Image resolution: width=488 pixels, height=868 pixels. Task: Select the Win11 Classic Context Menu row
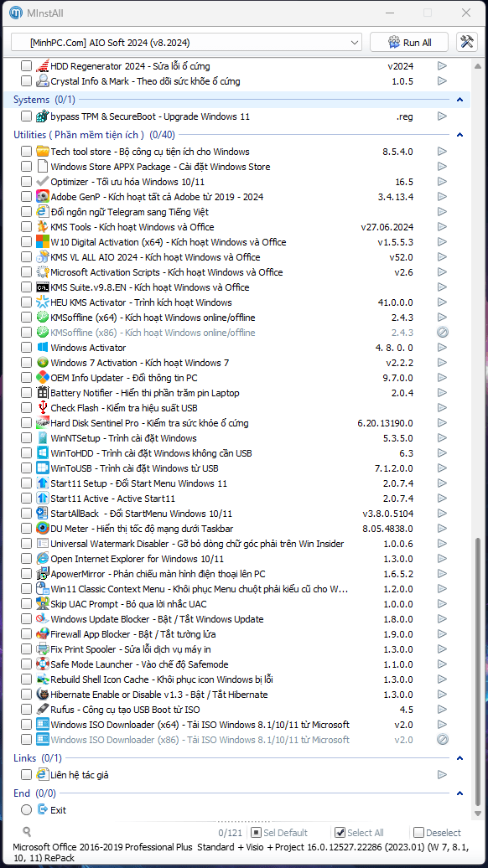tap(200, 589)
